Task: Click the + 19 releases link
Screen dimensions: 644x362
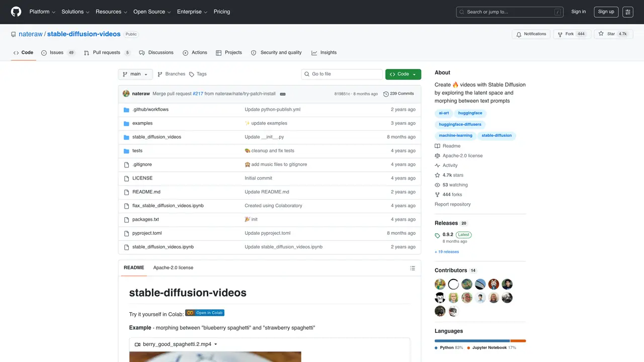Action: coord(447,252)
